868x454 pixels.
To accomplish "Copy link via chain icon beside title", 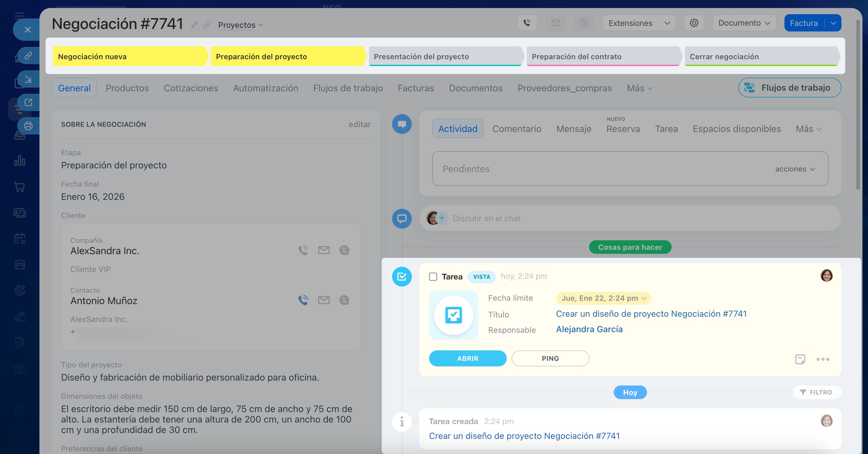I will tap(207, 25).
